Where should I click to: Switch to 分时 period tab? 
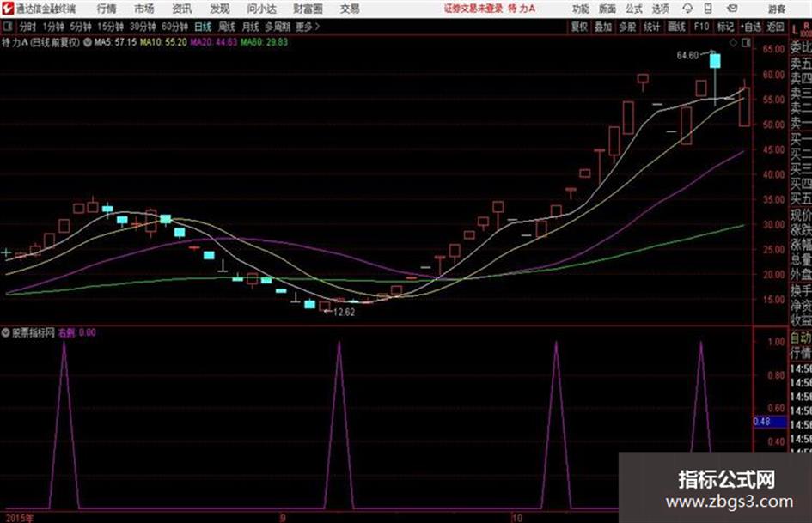coord(27,27)
